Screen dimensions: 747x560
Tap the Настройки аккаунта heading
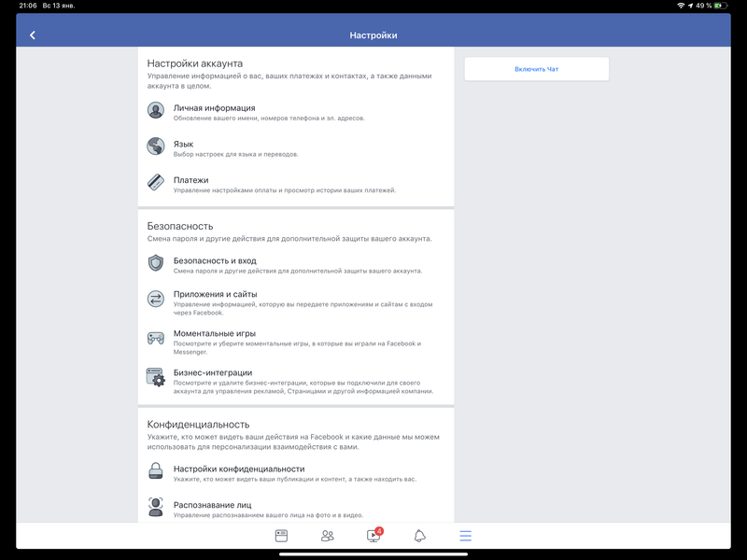coord(195,63)
